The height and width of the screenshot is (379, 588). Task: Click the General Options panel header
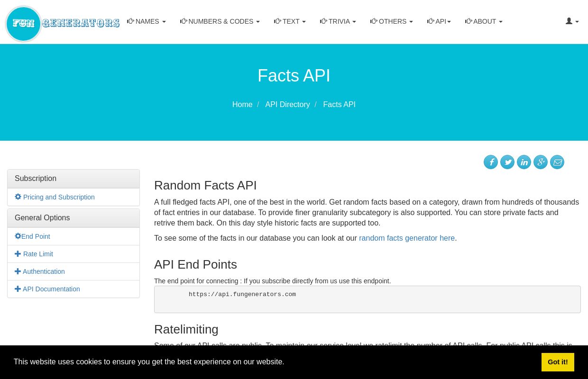pyautogui.click(x=73, y=218)
